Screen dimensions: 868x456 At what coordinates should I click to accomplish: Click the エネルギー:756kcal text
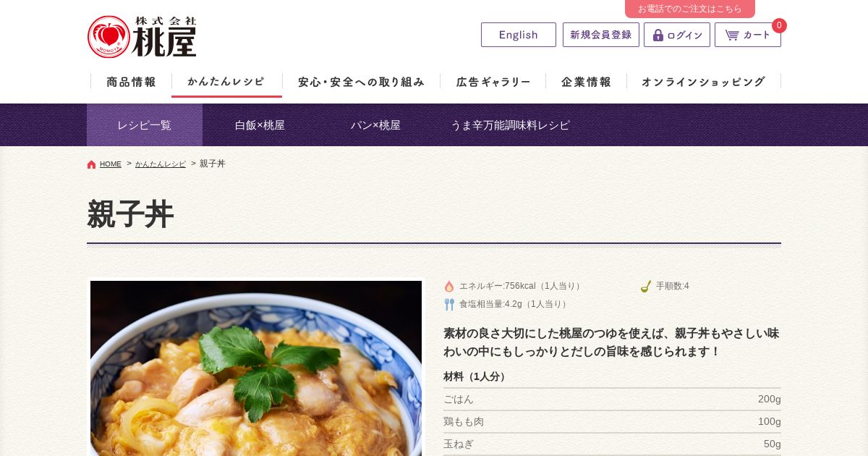(x=521, y=287)
